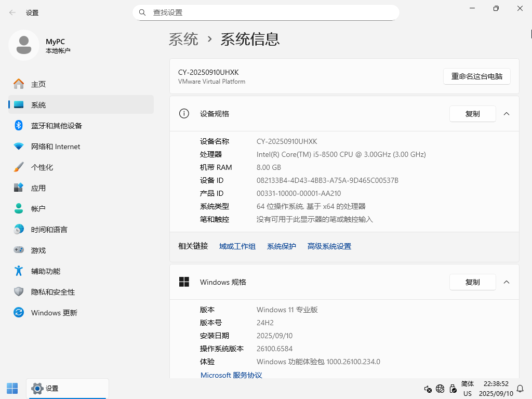Viewport: 532px width, 399px height.
Task: Click the System breadcrumb (系统) in header
Action: click(x=183, y=39)
